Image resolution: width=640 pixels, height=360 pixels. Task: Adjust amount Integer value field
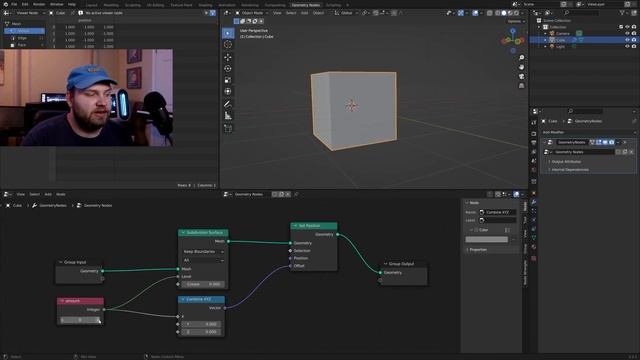pyautogui.click(x=80, y=320)
